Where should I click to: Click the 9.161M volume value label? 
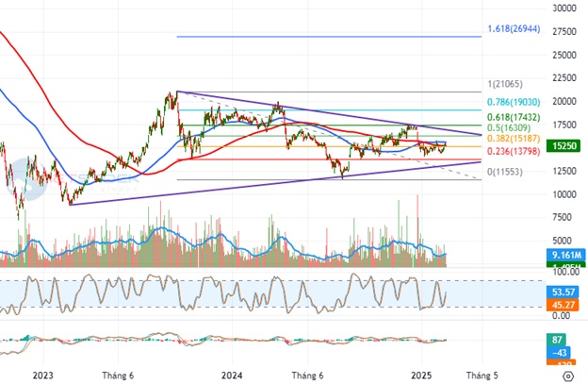point(566,254)
